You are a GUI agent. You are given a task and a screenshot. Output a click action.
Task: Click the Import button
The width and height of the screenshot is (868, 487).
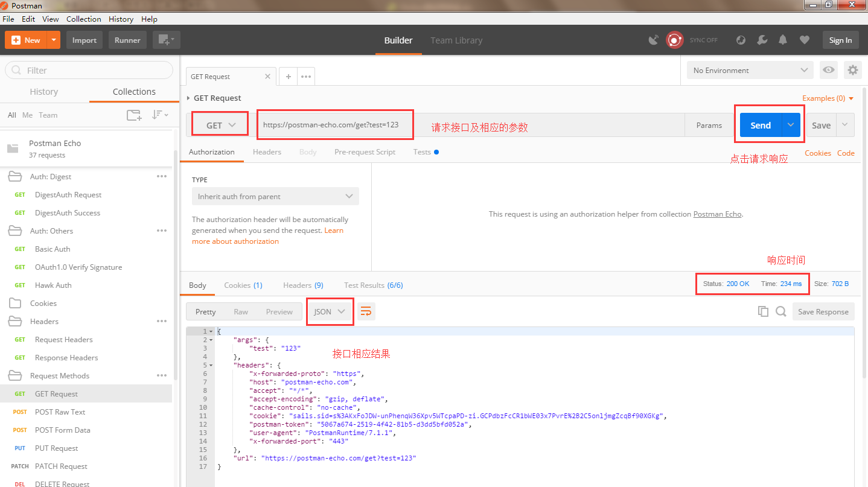point(85,40)
